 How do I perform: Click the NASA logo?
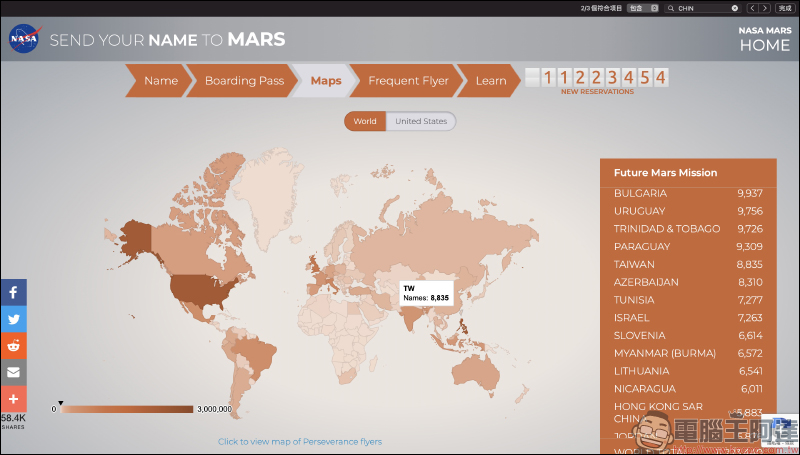click(x=23, y=39)
